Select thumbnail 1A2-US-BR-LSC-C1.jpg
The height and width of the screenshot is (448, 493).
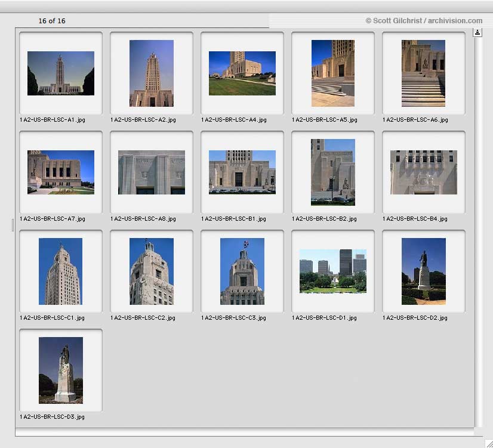tap(61, 271)
